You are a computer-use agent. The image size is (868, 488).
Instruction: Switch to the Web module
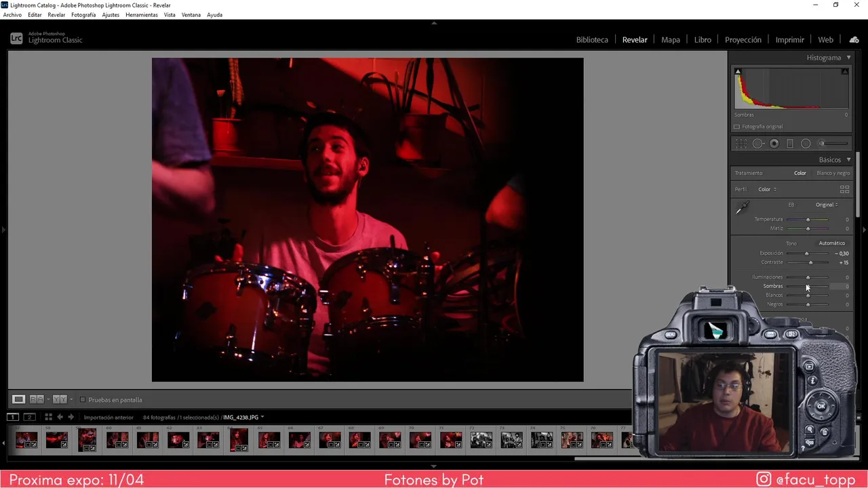[825, 40]
